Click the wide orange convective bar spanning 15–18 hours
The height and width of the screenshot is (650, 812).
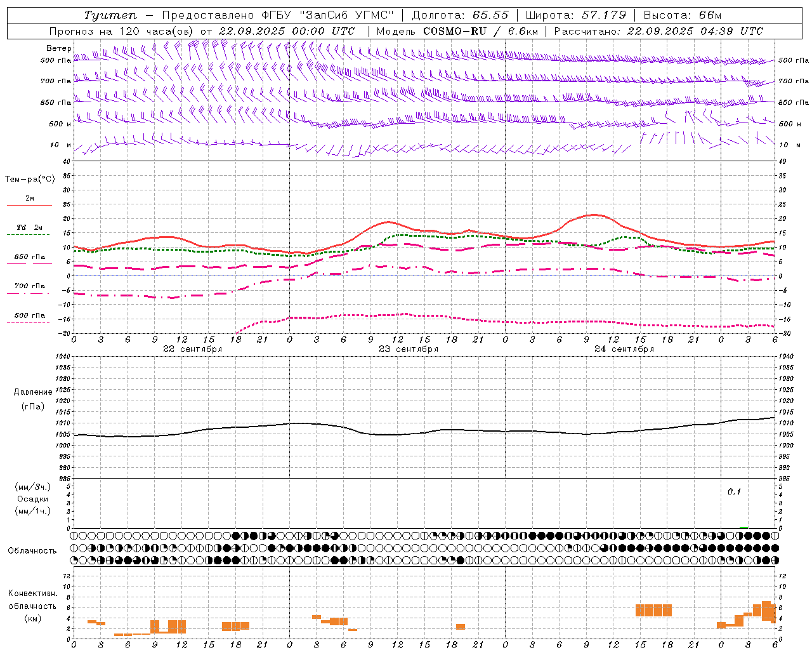tap(653, 610)
